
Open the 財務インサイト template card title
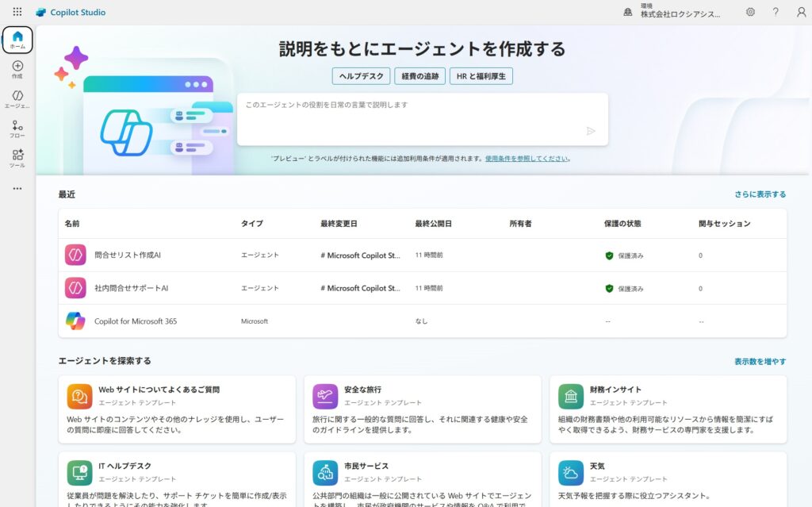(615, 390)
